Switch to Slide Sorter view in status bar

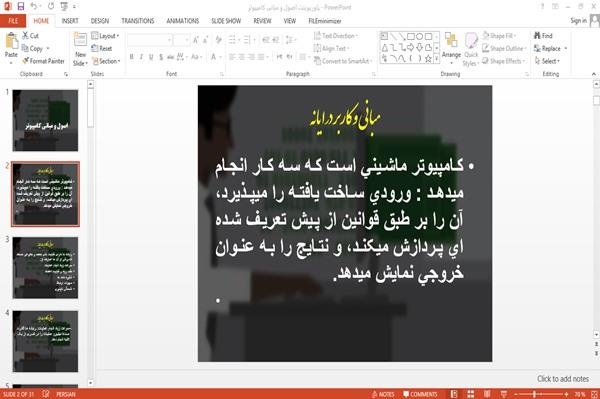pos(471,394)
